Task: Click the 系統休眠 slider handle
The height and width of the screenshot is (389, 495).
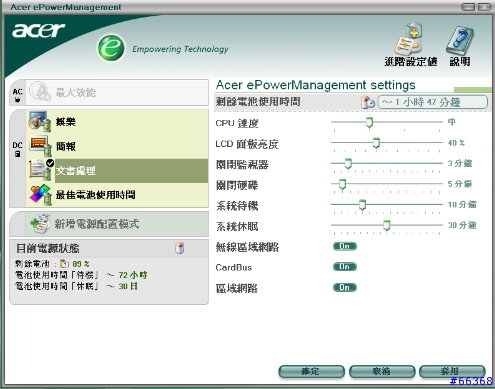Action: pos(386,225)
